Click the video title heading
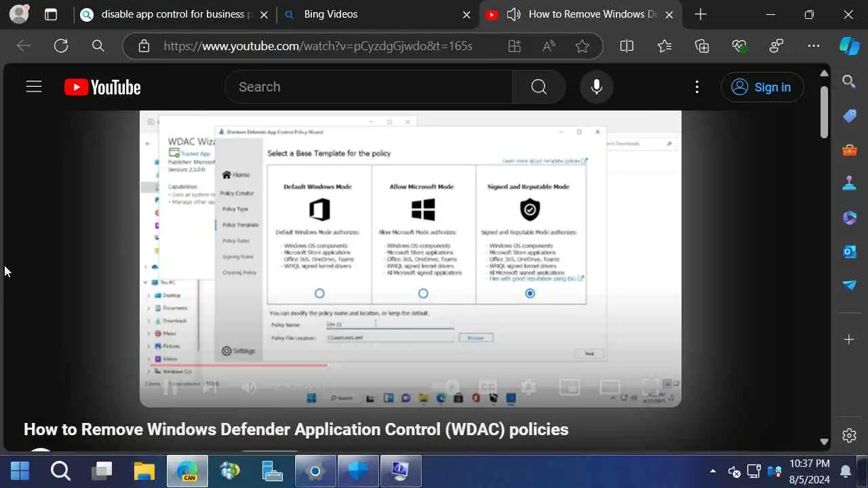Viewport: 868px width, 488px height. tap(296, 429)
